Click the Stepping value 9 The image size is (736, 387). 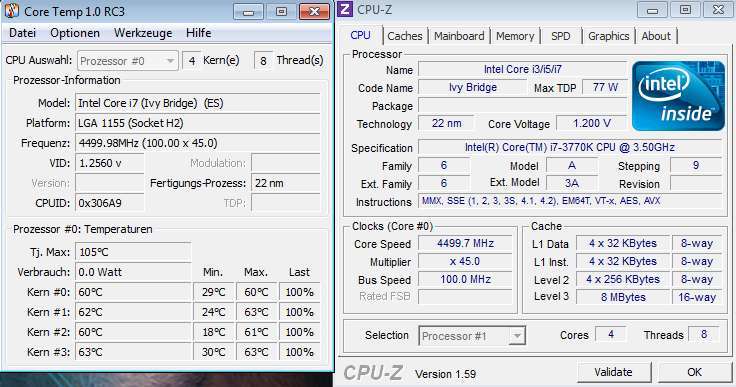point(696,165)
